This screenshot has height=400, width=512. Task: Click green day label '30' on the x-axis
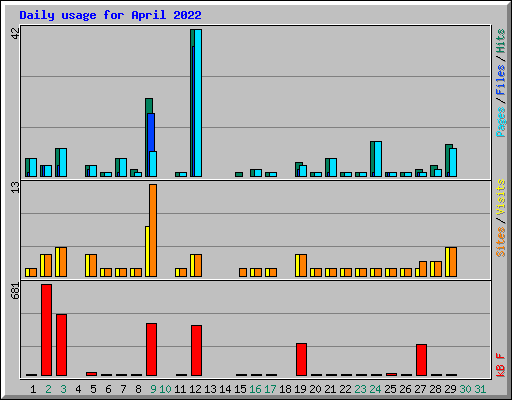point(465,389)
